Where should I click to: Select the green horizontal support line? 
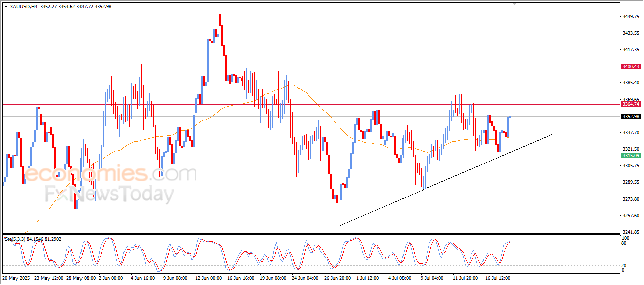point(310,156)
